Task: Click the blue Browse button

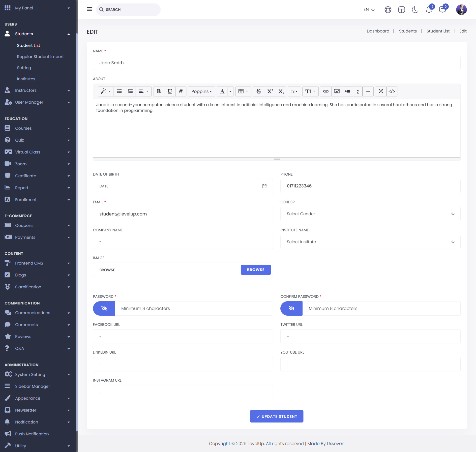Action: click(x=256, y=270)
